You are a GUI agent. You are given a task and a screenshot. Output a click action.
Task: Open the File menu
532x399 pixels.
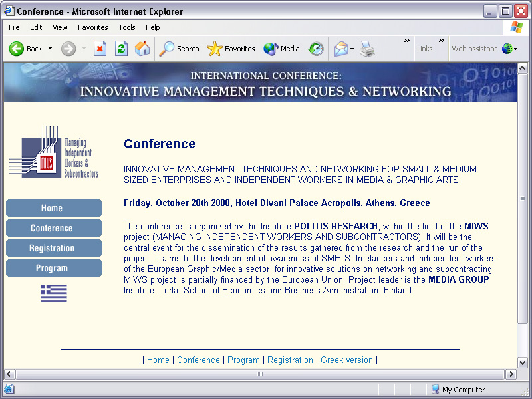[x=14, y=27]
